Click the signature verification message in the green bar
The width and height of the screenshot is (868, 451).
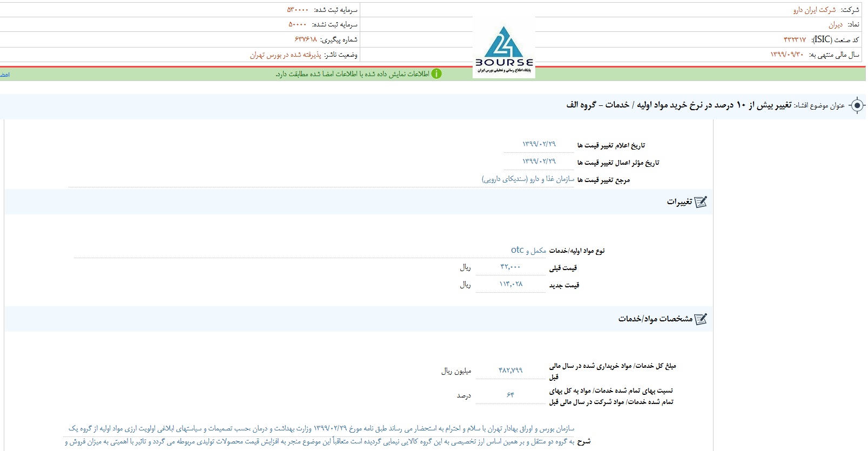point(352,74)
